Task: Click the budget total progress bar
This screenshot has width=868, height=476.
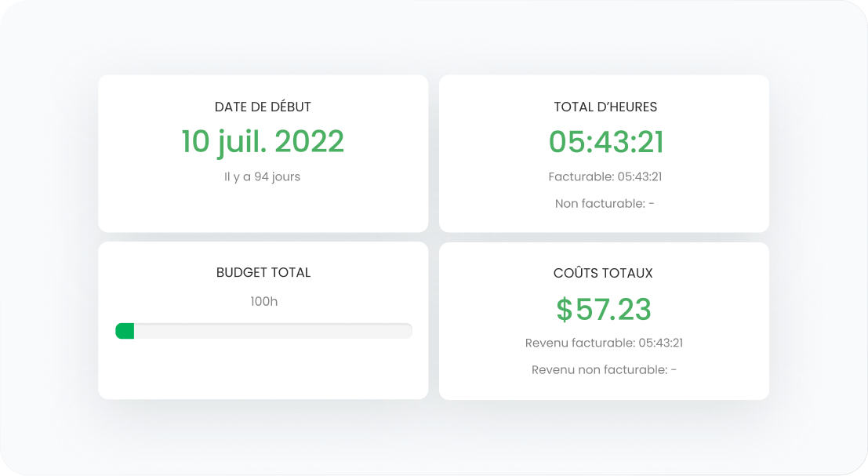Action: point(263,331)
